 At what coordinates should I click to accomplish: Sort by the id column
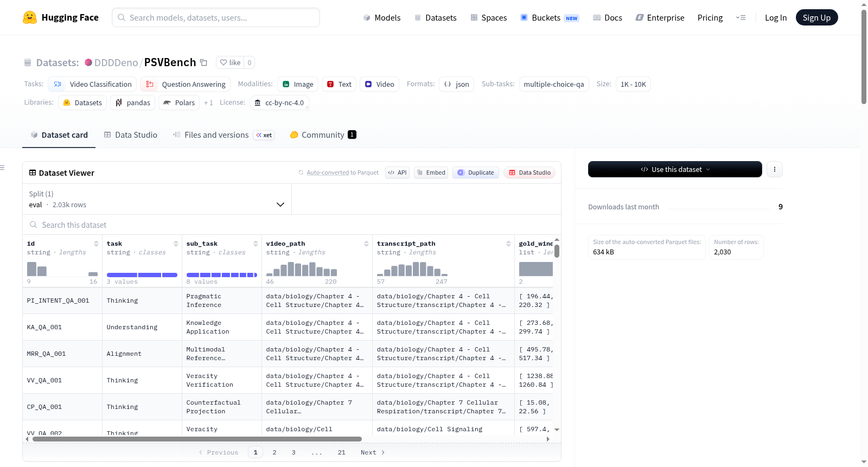click(96, 244)
